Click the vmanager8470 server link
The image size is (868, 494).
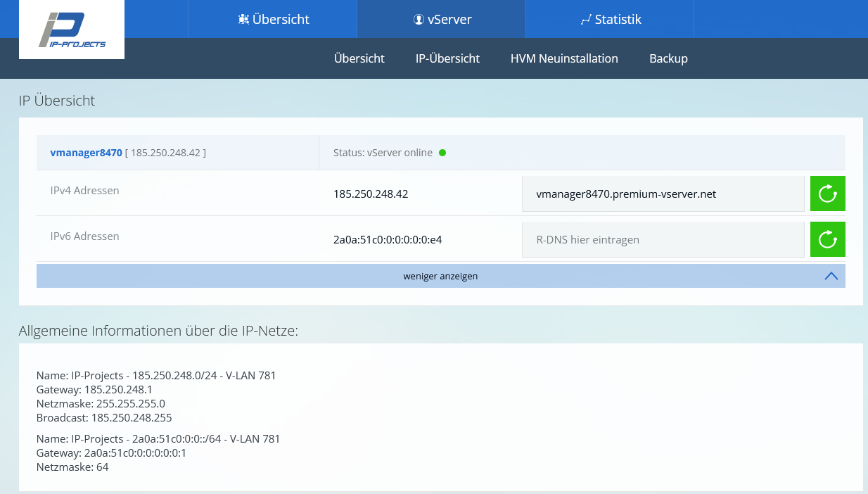(x=87, y=152)
